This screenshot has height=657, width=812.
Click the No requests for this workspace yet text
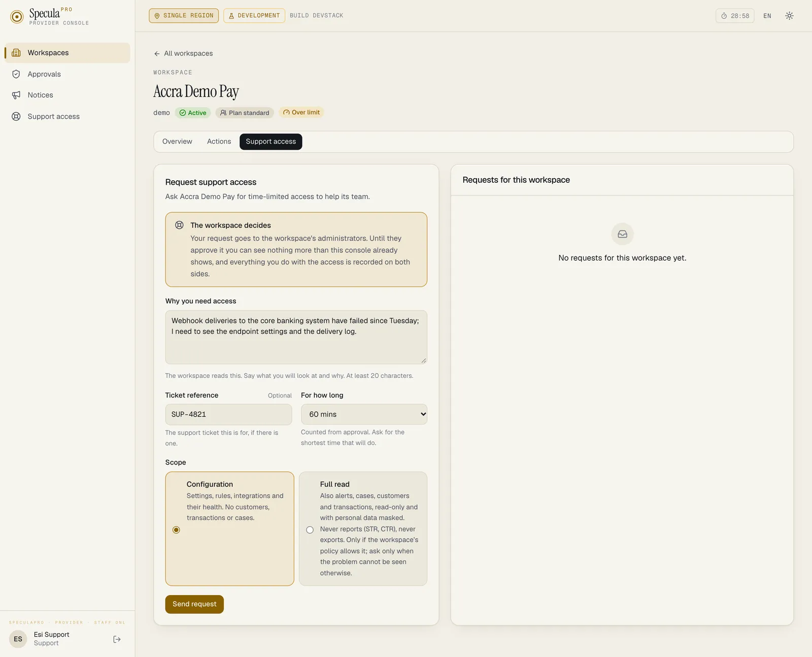click(x=622, y=258)
